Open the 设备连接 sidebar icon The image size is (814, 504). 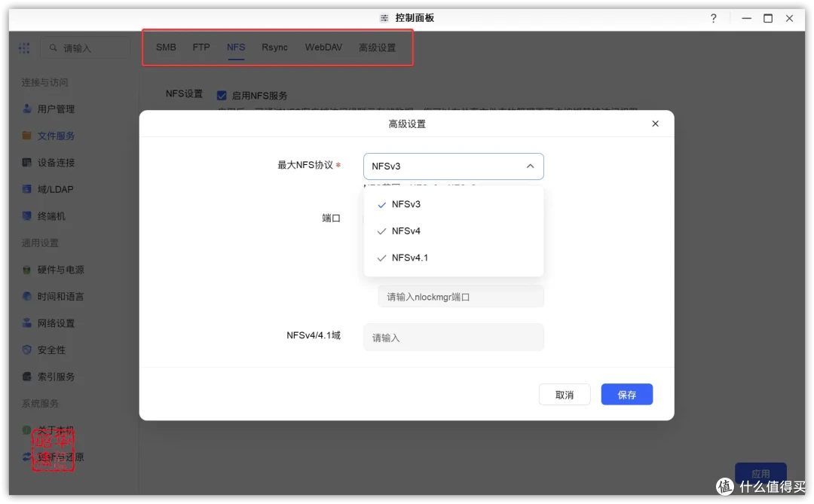[x=27, y=163]
